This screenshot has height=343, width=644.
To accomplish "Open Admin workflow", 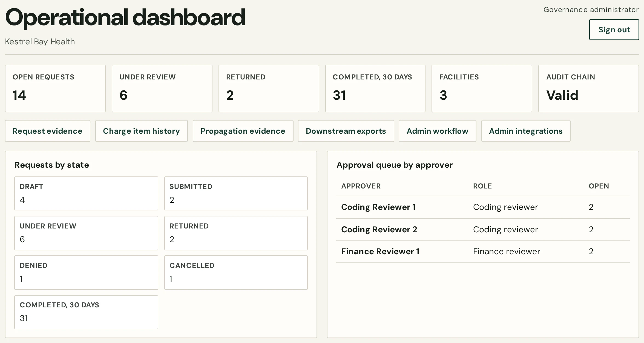I will 437,131.
